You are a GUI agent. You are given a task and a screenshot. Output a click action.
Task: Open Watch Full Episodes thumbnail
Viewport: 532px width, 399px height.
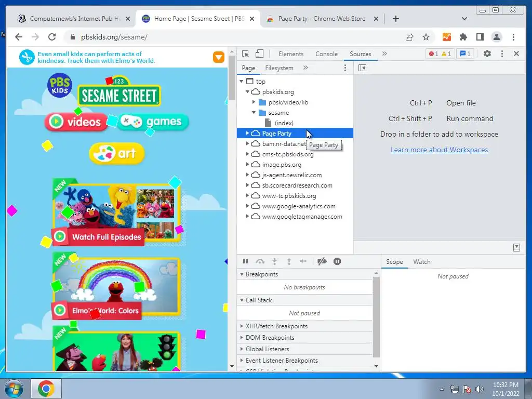(x=116, y=213)
